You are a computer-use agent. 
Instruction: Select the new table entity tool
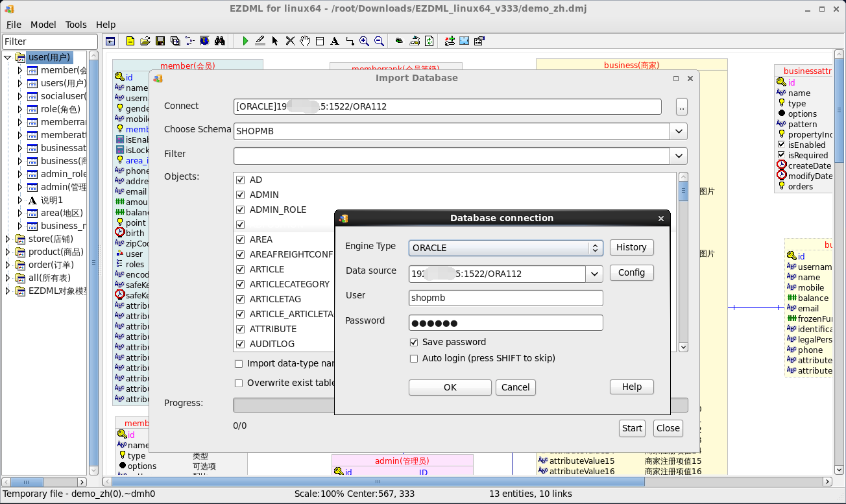pos(320,41)
